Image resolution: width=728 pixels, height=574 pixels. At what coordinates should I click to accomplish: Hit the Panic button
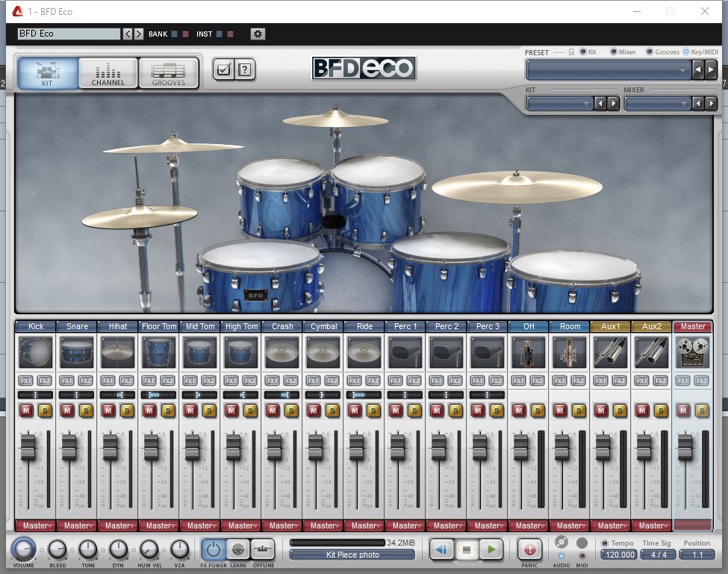pyautogui.click(x=529, y=550)
